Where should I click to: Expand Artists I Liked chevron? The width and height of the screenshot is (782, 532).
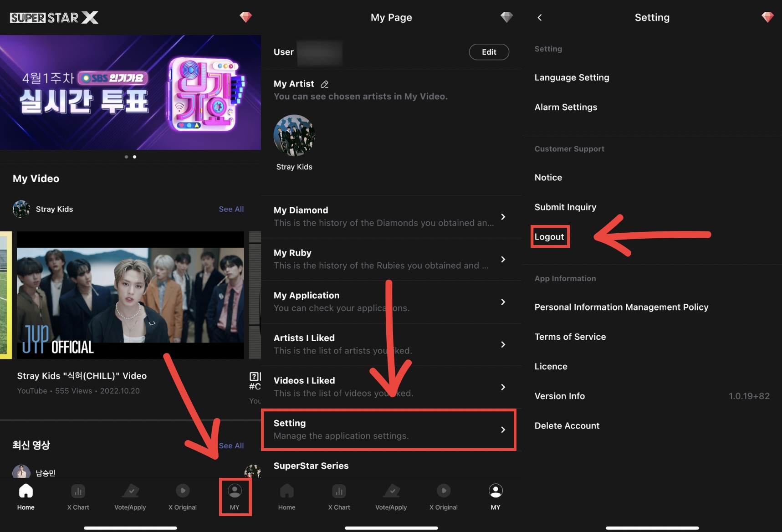pos(503,344)
